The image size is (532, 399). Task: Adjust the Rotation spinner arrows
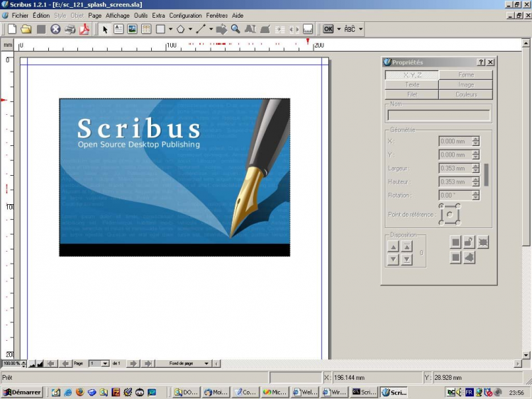(476, 196)
